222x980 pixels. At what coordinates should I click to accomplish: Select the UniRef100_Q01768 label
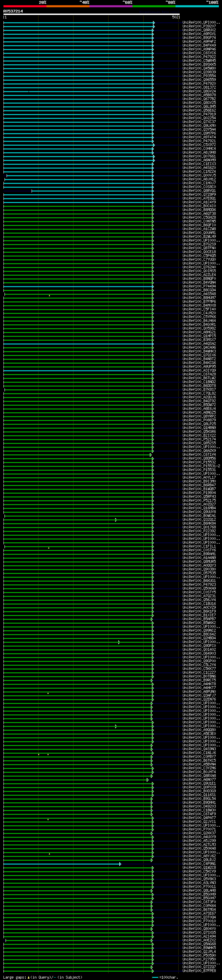tap(199, 527)
